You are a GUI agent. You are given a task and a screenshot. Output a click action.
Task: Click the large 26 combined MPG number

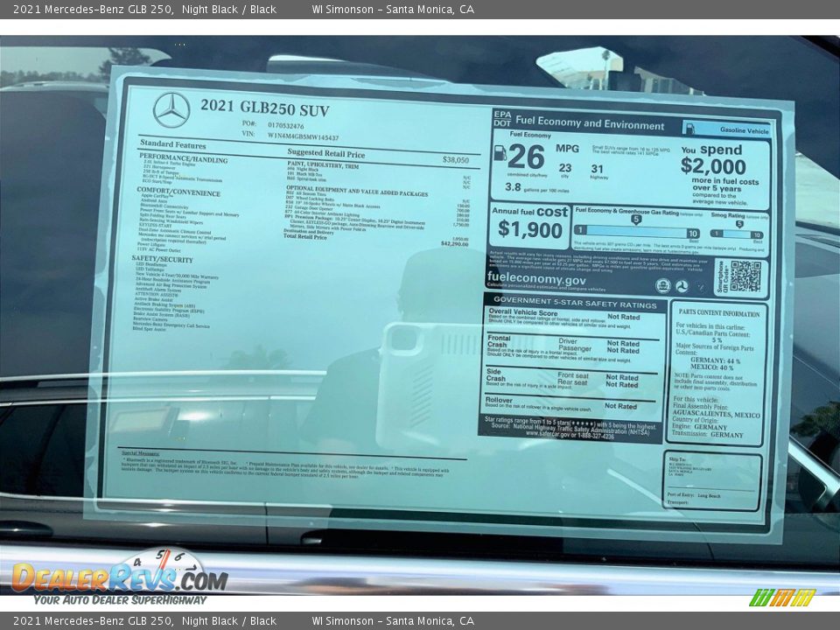coord(526,157)
